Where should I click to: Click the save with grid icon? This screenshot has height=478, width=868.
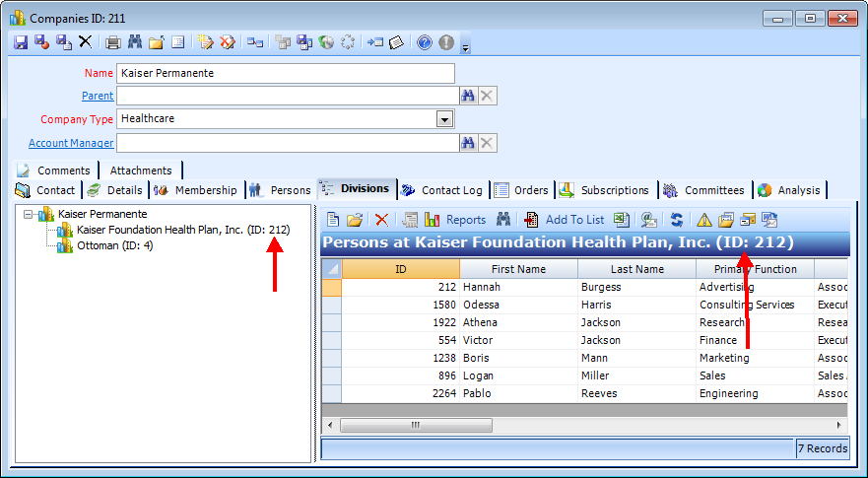pos(304,42)
